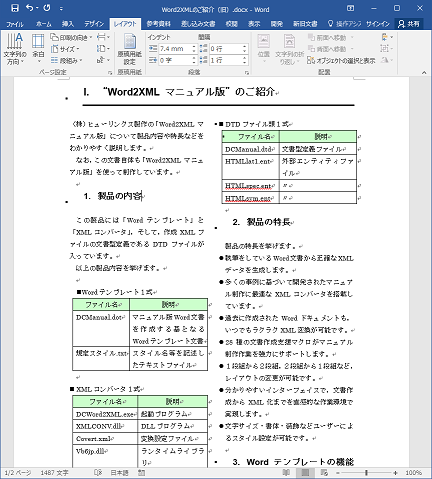The height and width of the screenshot is (479, 432).
Task: Open the 文字列の方向 text direction menu
Action: click(15, 49)
